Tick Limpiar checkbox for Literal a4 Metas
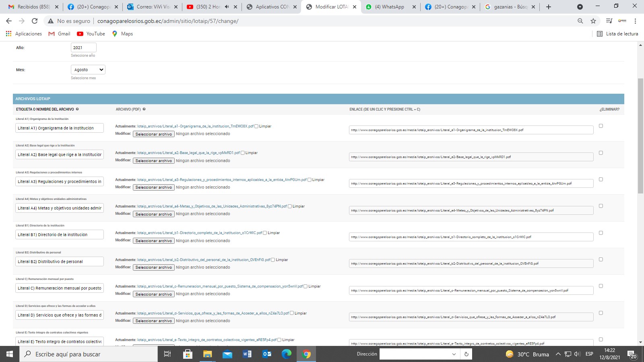 289,206
